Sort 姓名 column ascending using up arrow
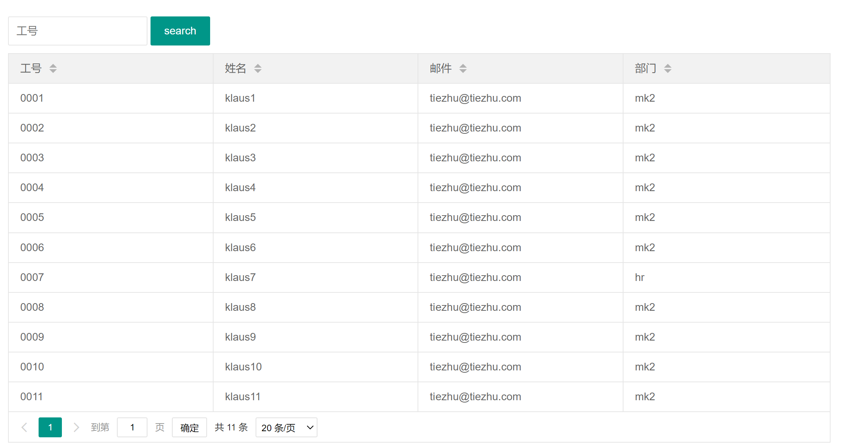This screenshot has height=448, width=868. pos(258,66)
